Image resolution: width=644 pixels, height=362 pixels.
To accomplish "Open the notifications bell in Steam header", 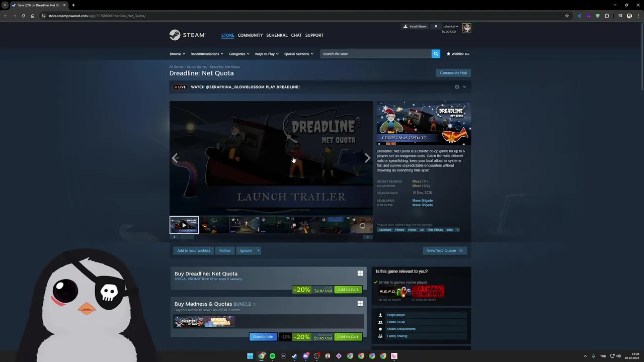I will click(x=436, y=26).
